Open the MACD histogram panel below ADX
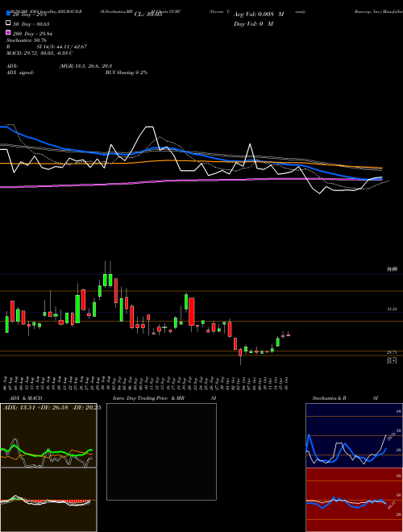 (48, 500)
